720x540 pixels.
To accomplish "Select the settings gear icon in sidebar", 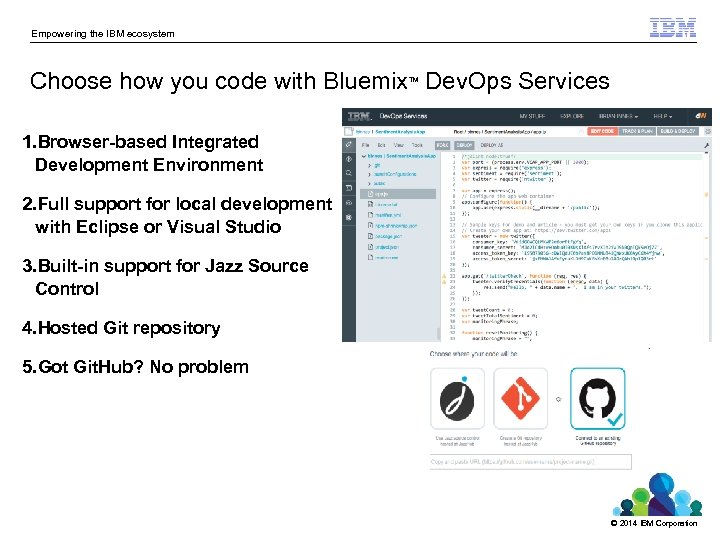I will 349,217.
